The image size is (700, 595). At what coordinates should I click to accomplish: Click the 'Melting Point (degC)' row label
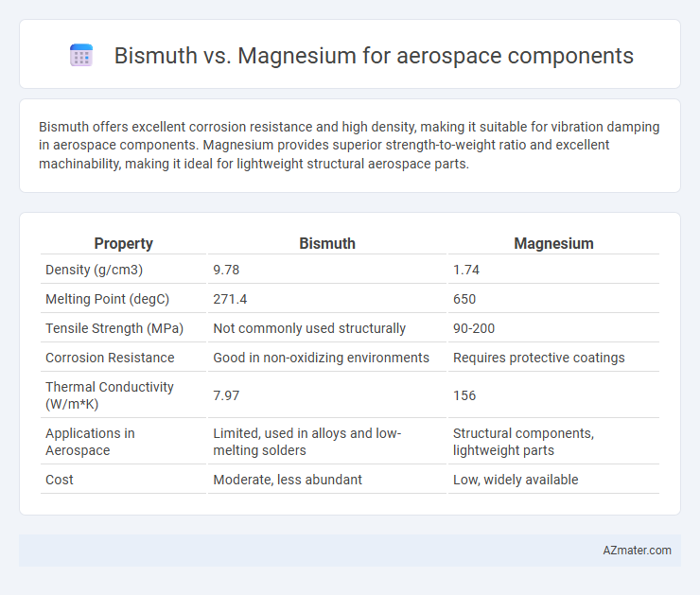108,299
